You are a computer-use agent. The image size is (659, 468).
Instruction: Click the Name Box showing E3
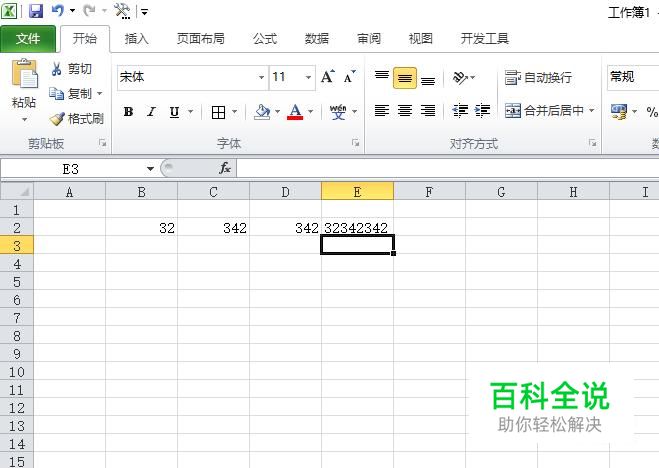[71, 169]
